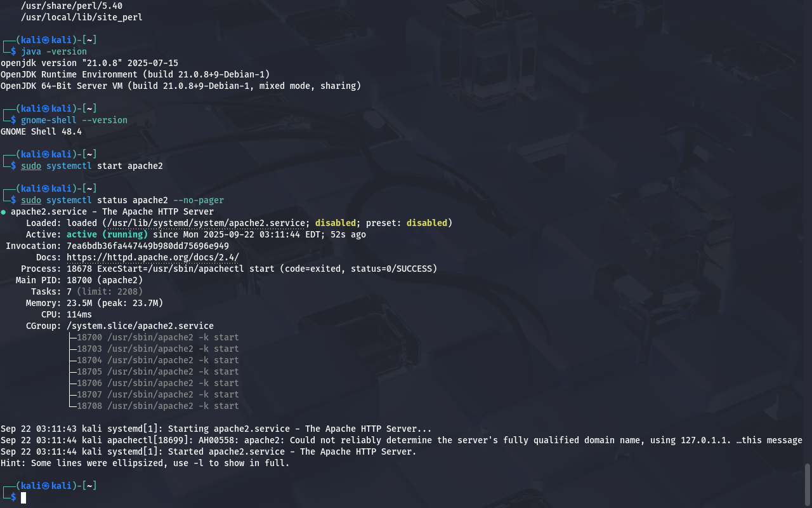Click the 'Hint: Some lines were ellipsized' line
Viewport: 812px width, 508px height.
coord(145,463)
